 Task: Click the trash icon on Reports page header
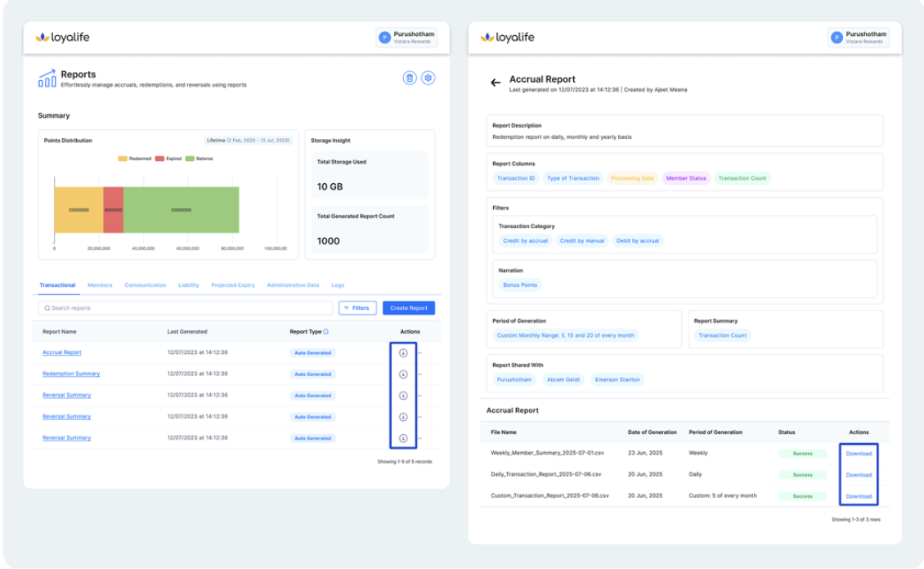click(410, 78)
